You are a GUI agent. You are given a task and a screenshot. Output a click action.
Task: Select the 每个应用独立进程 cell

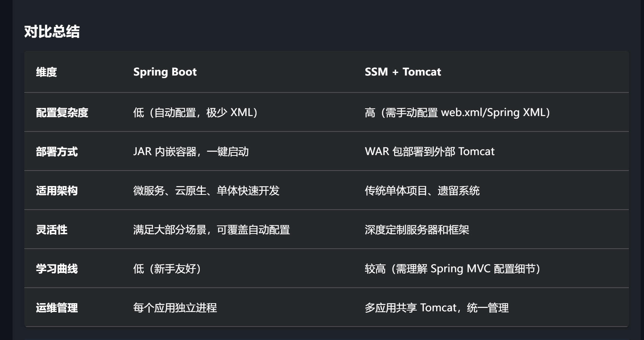point(175,308)
